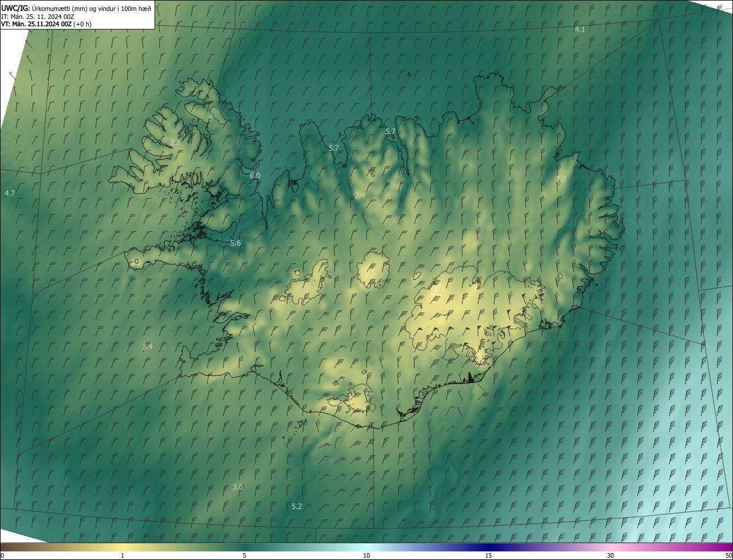The width and height of the screenshot is (733, 560).
Task: Click the 3.4 value label
Action: pyautogui.click(x=147, y=347)
